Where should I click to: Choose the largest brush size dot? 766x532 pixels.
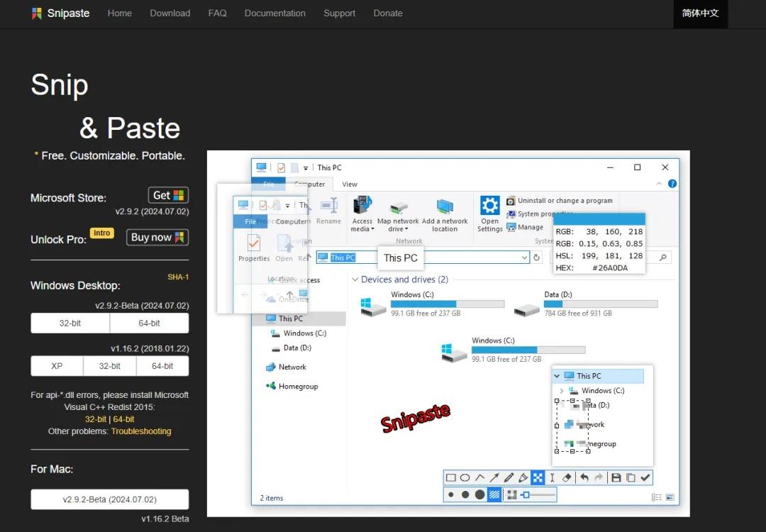480,494
